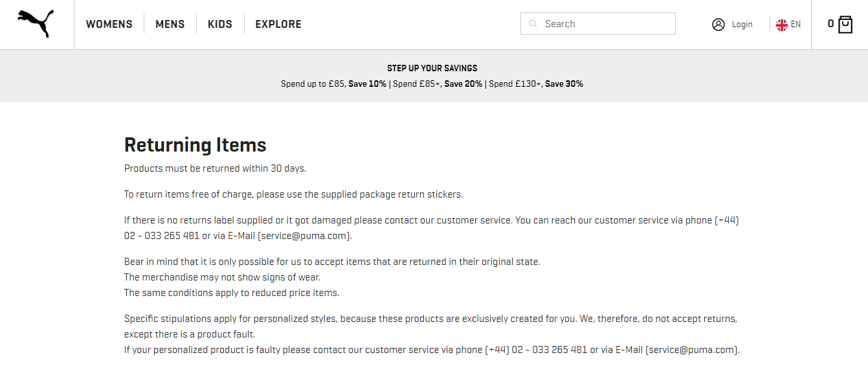Click the STEP UP YOUR SAVINGS banner title

tap(432, 68)
